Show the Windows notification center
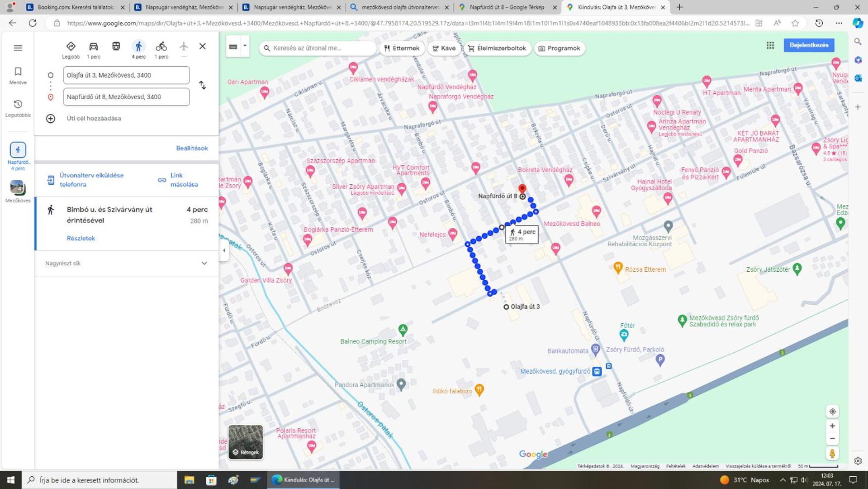Screen dimensions: 868x489 tap(853, 480)
